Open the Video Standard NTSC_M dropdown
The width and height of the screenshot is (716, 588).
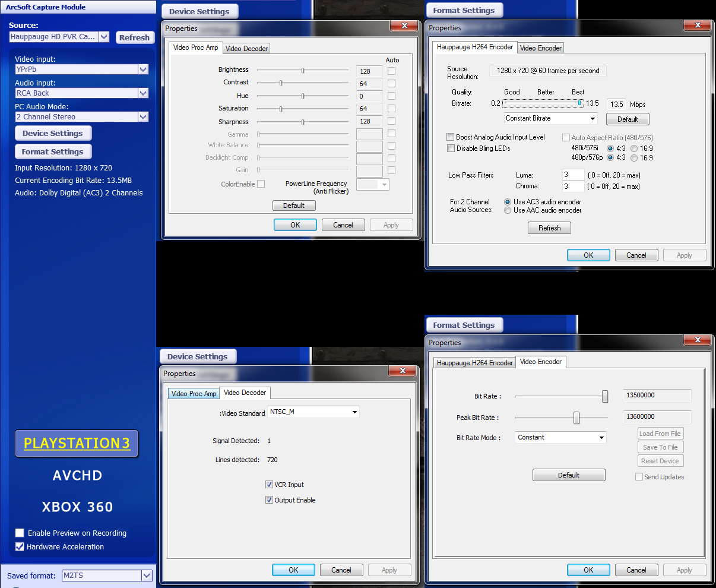coord(313,412)
